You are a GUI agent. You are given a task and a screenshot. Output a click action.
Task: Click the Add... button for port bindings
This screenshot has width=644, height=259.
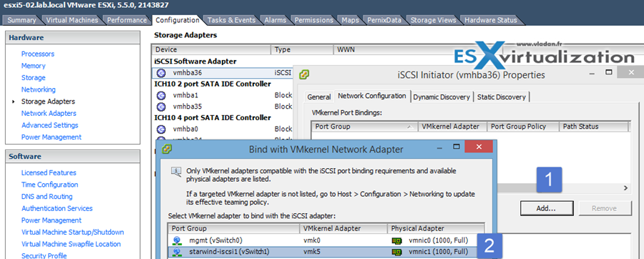[x=546, y=208]
